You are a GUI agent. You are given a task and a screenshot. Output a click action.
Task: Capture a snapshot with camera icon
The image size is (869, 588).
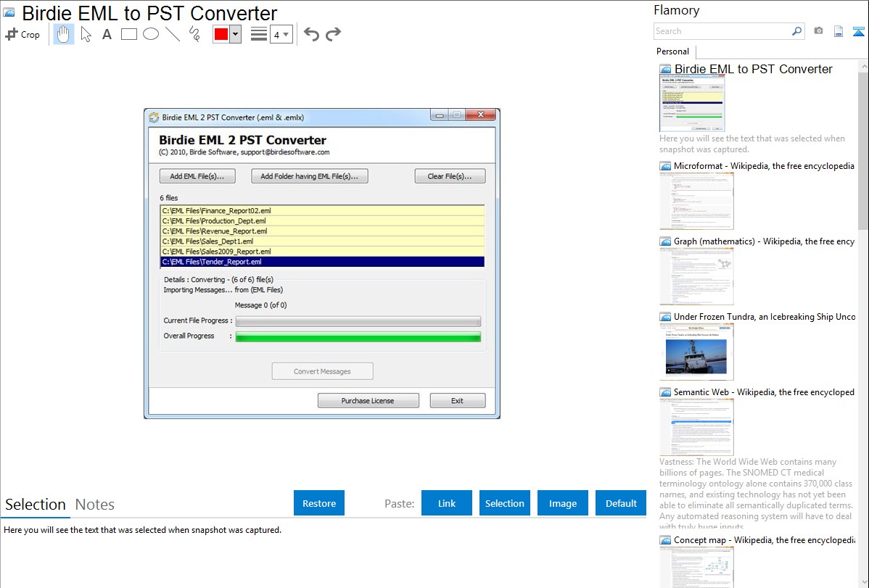[x=818, y=31]
